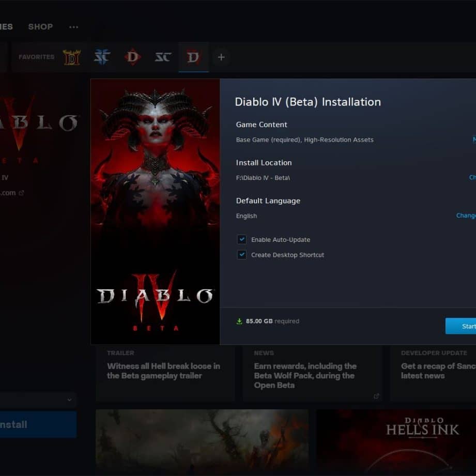Click the Diablo IV Lilith cover art
Image resolution: width=476 pixels, height=476 pixels.
(x=155, y=212)
